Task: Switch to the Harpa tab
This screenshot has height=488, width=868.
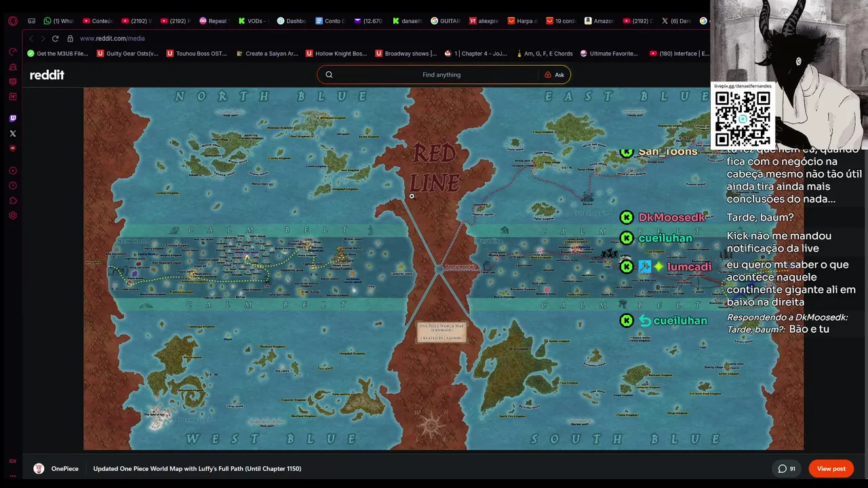Action: coord(522,21)
